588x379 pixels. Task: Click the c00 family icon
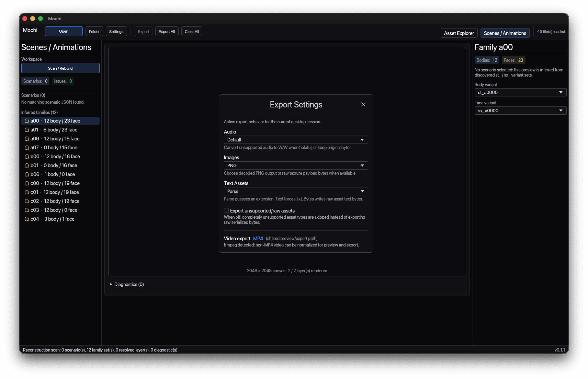27,183
